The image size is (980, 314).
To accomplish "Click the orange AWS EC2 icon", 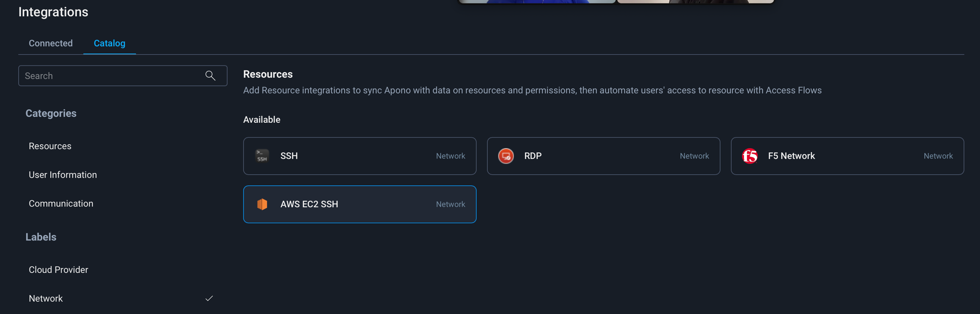I will tap(262, 204).
